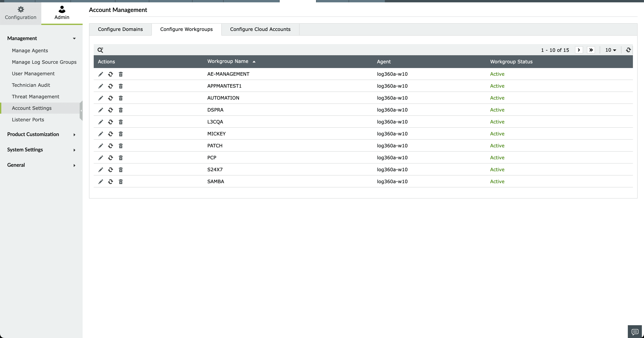
Task: Refresh the APPMANTEST1 workgroup row
Action: point(111,86)
